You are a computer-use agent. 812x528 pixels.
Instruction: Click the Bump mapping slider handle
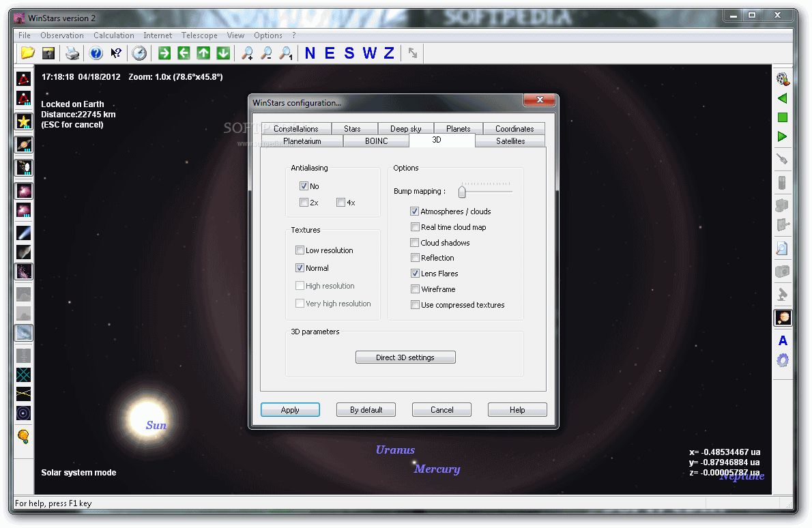click(462, 192)
